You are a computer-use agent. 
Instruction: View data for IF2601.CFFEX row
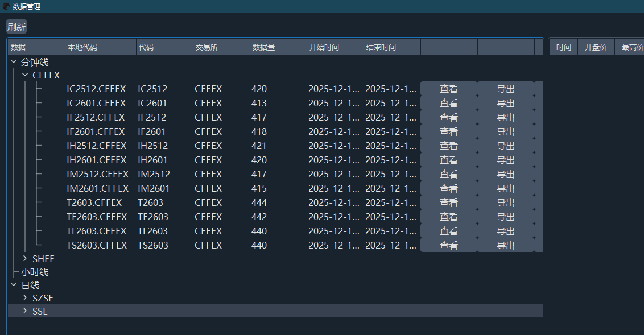[x=448, y=131]
